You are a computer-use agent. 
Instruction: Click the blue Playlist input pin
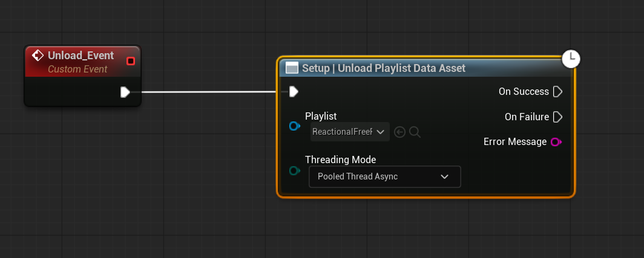[x=294, y=126]
